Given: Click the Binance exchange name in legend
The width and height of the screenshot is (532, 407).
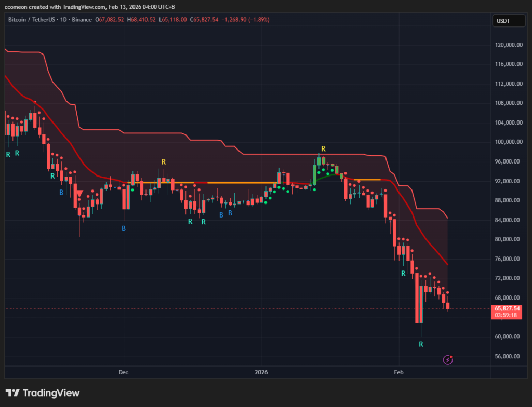Looking at the screenshot, I should pos(81,20).
